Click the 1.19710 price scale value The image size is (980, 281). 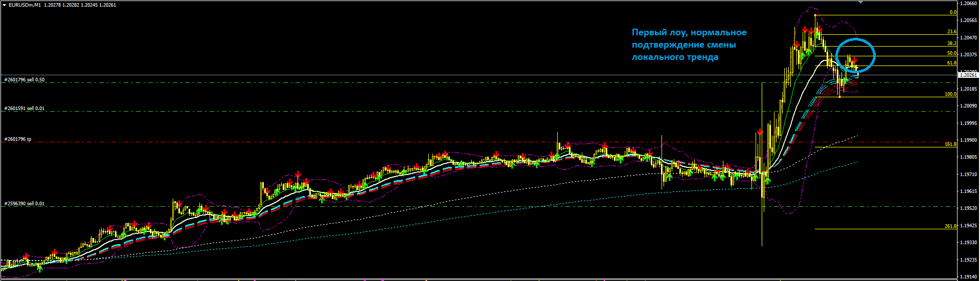(x=969, y=175)
